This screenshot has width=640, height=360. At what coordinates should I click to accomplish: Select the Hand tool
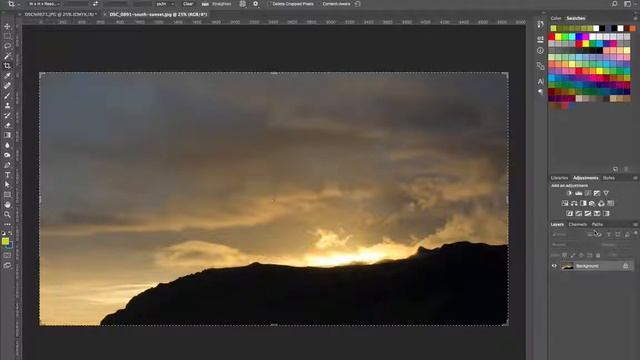point(7,204)
